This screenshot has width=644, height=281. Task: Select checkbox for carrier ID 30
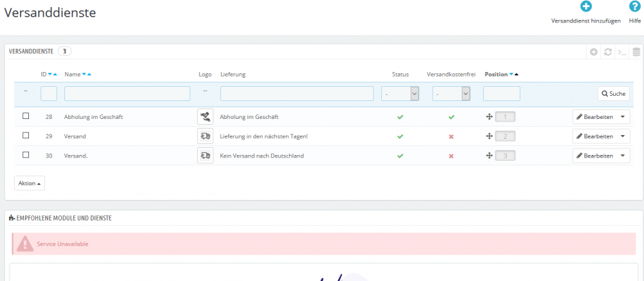pos(26,155)
